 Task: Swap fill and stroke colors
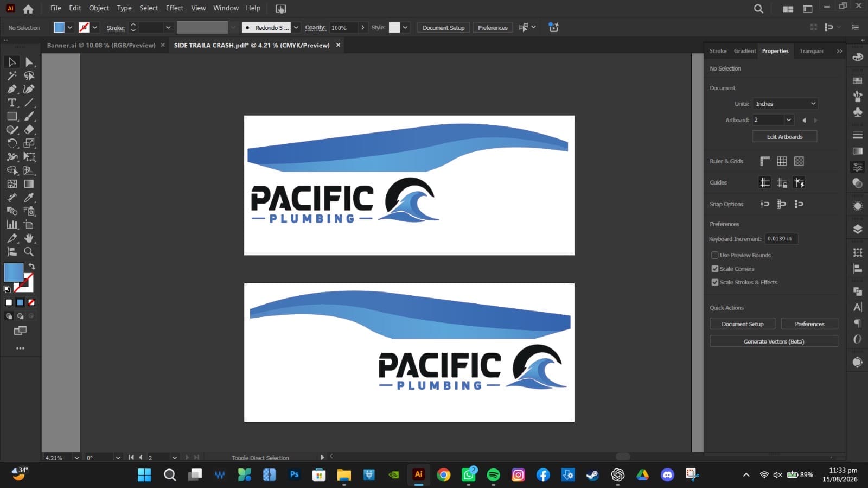pos(31,266)
